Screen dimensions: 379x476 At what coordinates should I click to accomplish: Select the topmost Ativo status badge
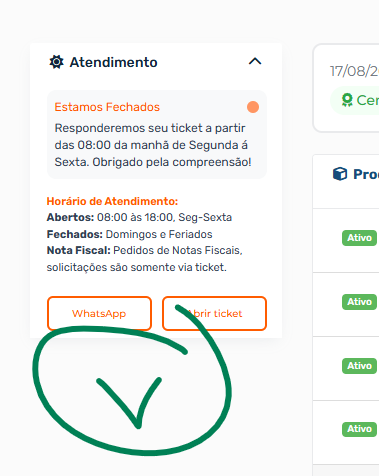pos(359,238)
